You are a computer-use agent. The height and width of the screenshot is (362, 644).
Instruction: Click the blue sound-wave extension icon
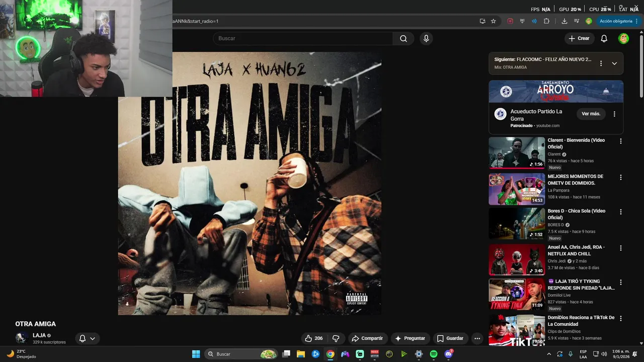(x=534, y=21)
